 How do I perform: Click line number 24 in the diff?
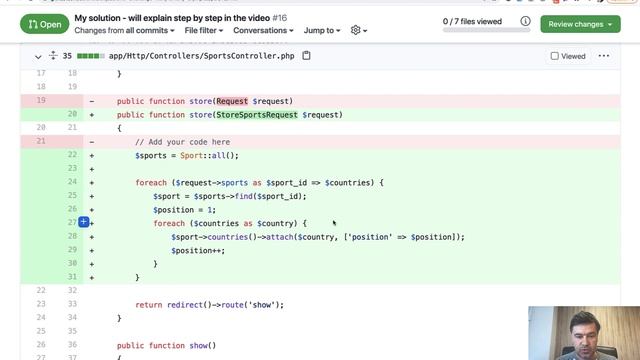pos(72,182)
